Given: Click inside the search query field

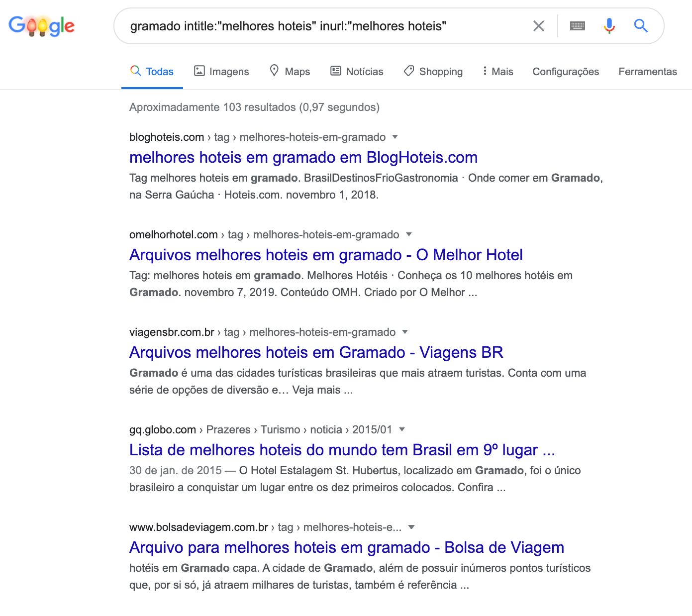Looking at the screenshot, I should 323,26.
